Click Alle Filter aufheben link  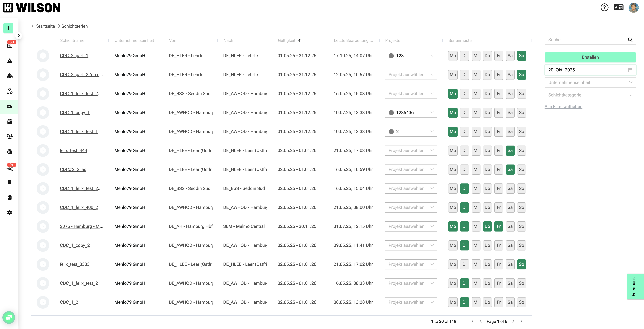(x=563, y=106)
